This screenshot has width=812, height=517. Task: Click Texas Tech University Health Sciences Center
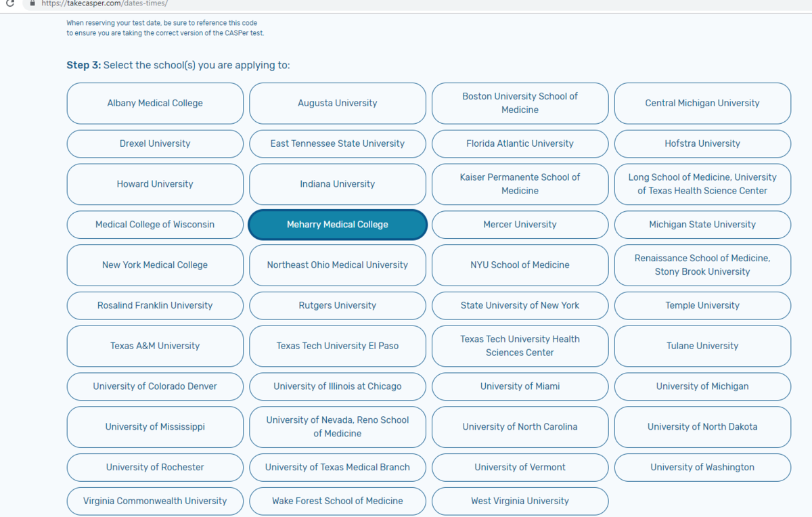tap(520, 346)
